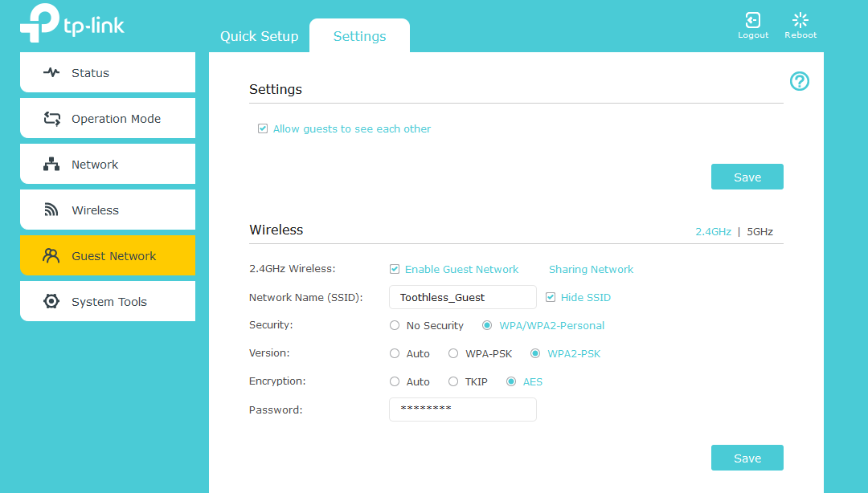Click Save button under Wireless section
Screen dimensions: 868x493
point(747,458)
